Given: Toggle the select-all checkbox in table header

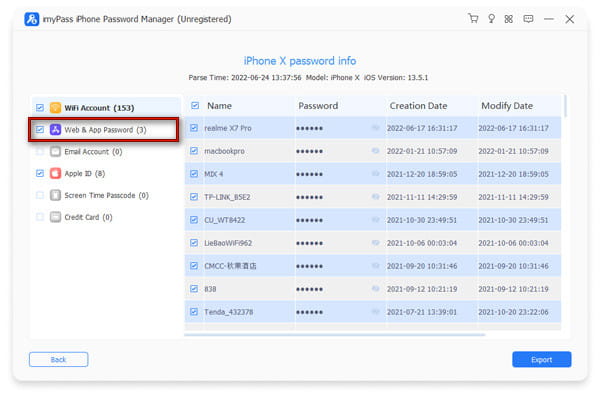Looking at the screenshot, I should 195,106.
